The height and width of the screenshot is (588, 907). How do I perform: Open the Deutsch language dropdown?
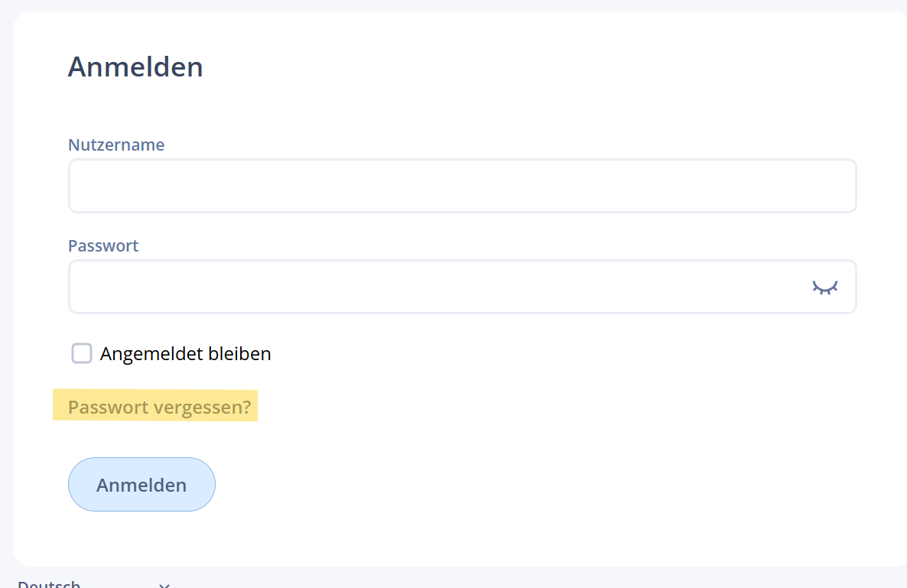(94, 584)
